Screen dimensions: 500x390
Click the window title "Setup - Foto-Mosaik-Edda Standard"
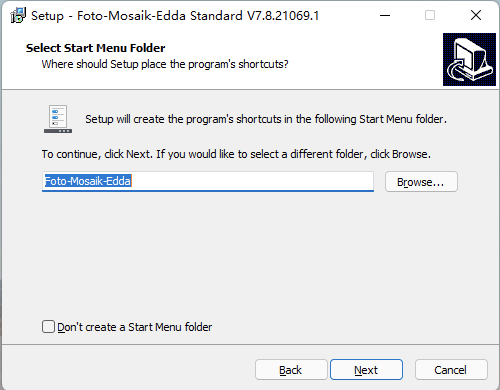tap(175, 16)
